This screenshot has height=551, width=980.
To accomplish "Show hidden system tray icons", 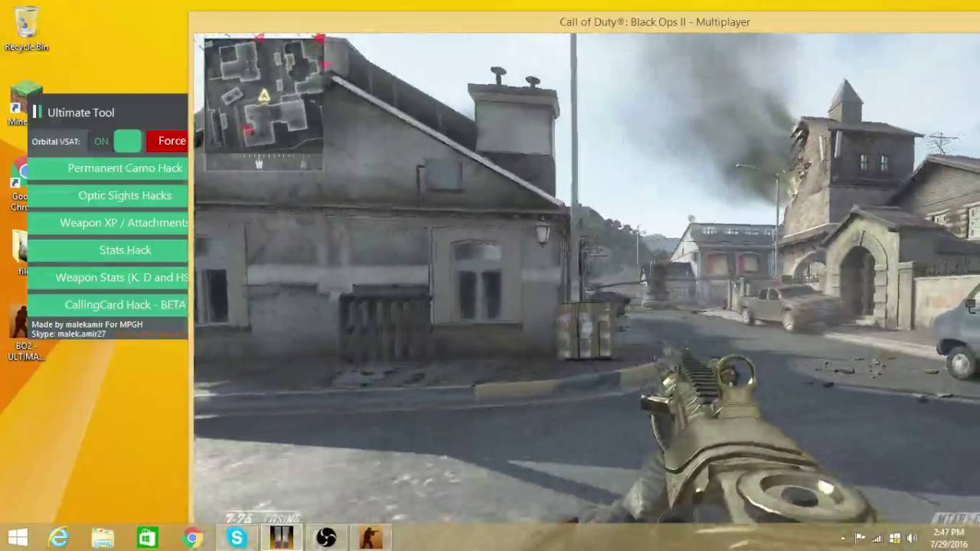I will [843, 539].
